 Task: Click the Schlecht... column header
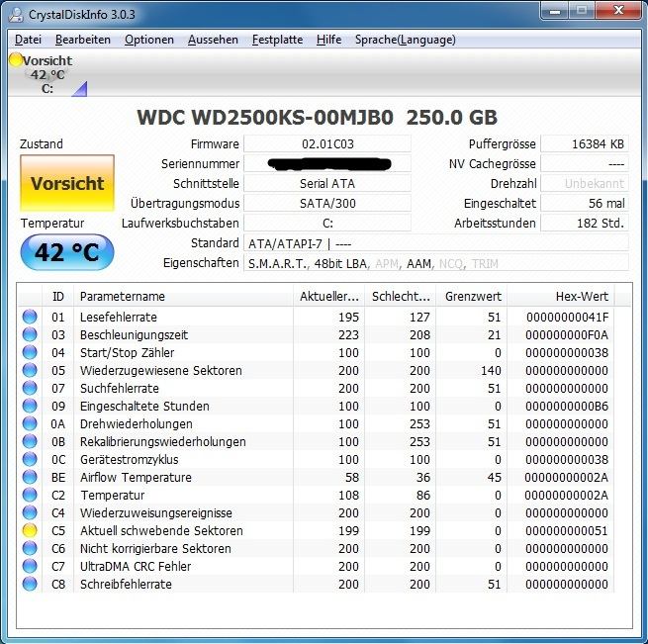(x=400, y=296)
